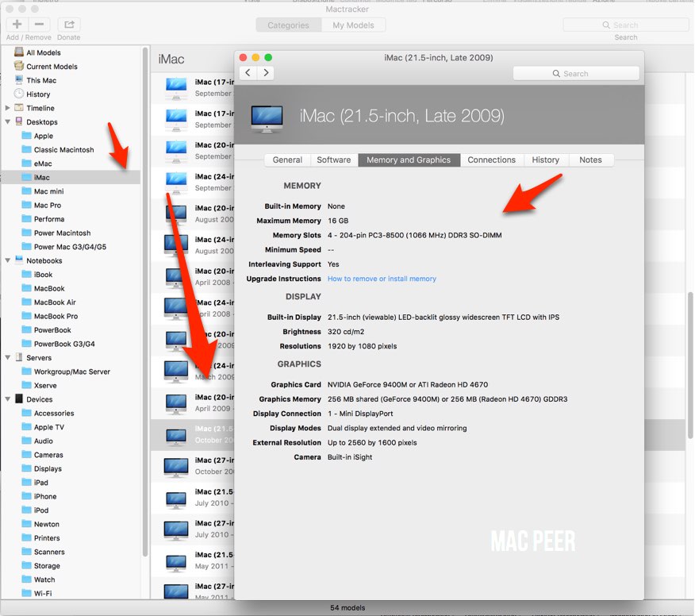Image resolution: width=695 pixels, height=616 pixels.
Task: Open the Accessories folder
Action: tap(48, 414)
